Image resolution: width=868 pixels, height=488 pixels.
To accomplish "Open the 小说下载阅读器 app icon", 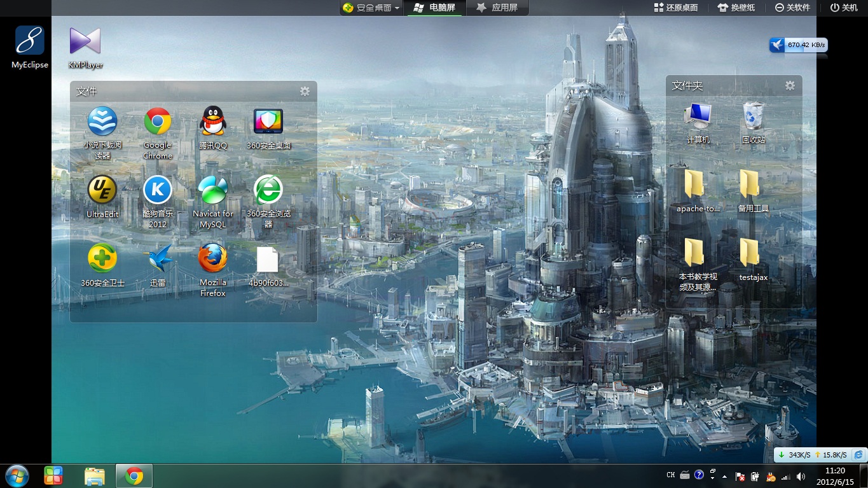I will point(102,132).
